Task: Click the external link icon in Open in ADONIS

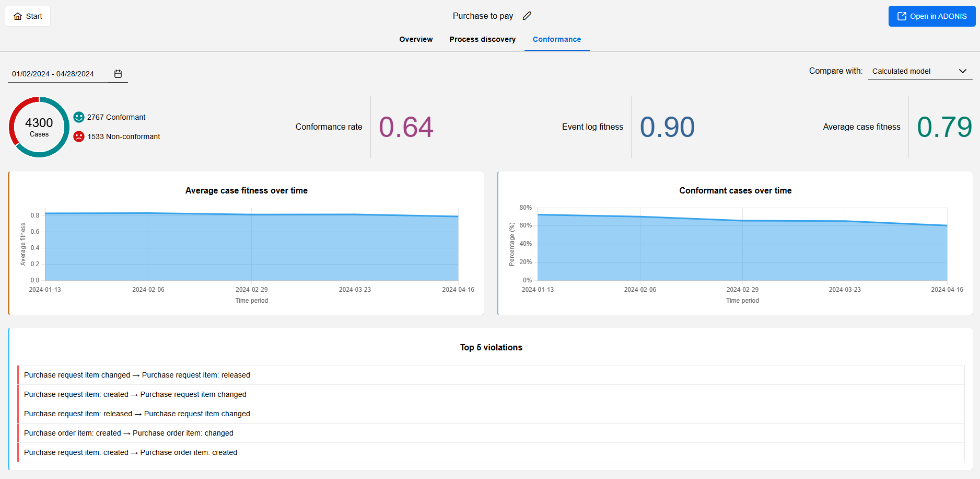Action: (902, 16)
